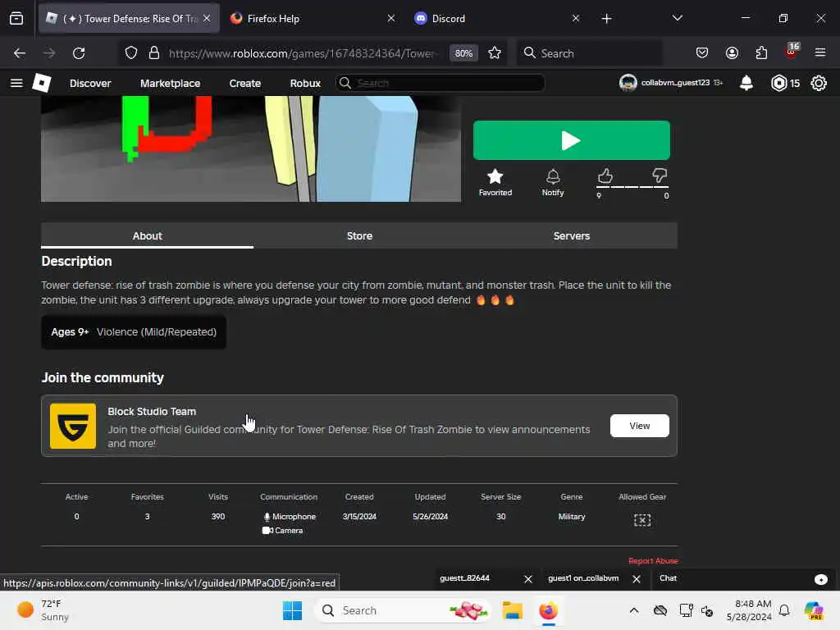
Task: Switch to the Discord browser tab
Action: (x=496, y=18)
